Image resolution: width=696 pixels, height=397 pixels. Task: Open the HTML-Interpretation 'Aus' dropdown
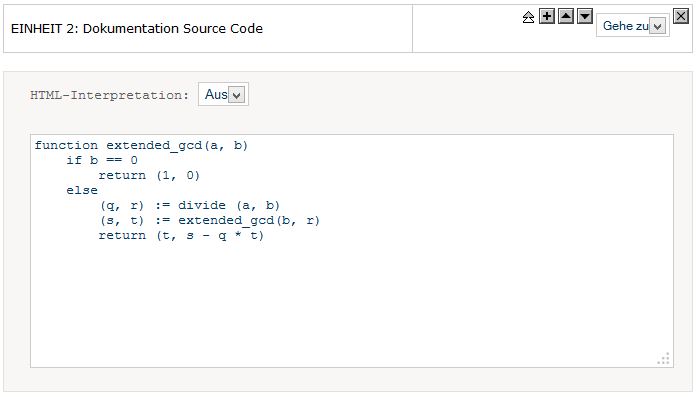click(x=223, y=94)
